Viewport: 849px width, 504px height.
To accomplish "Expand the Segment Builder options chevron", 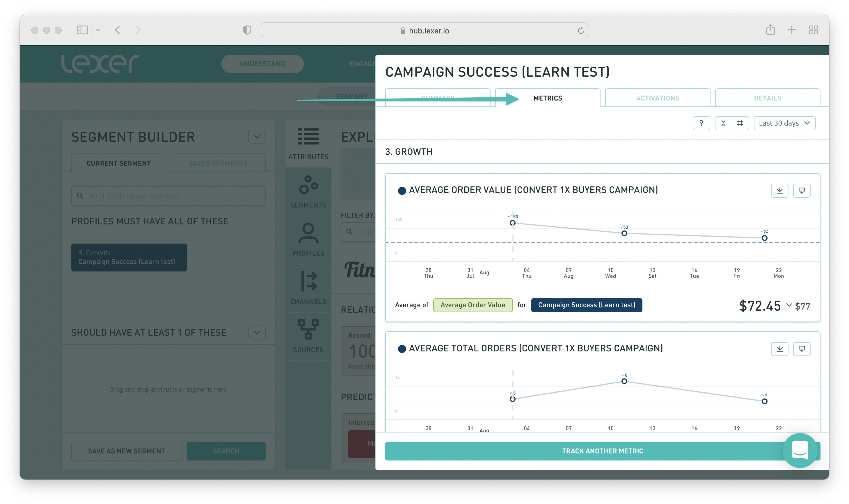I will [257, 137].
